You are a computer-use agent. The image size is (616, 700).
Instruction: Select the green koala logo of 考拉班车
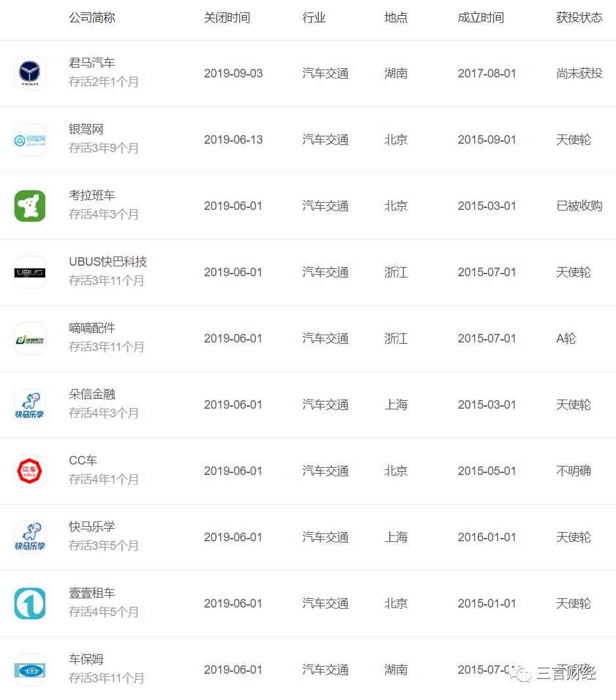coord(30,206)
